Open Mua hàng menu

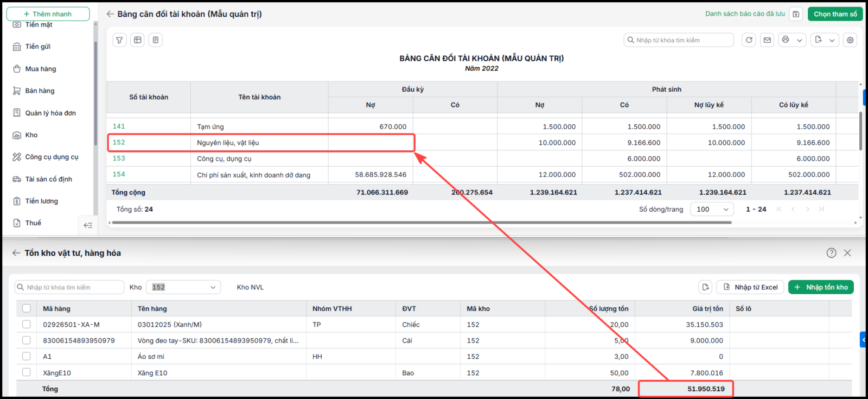click(40, 69)
